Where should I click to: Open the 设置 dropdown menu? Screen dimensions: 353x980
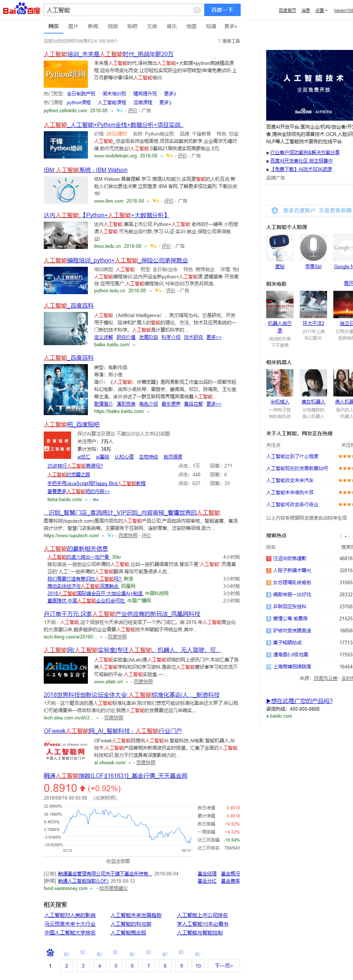[x=321, y=10]
